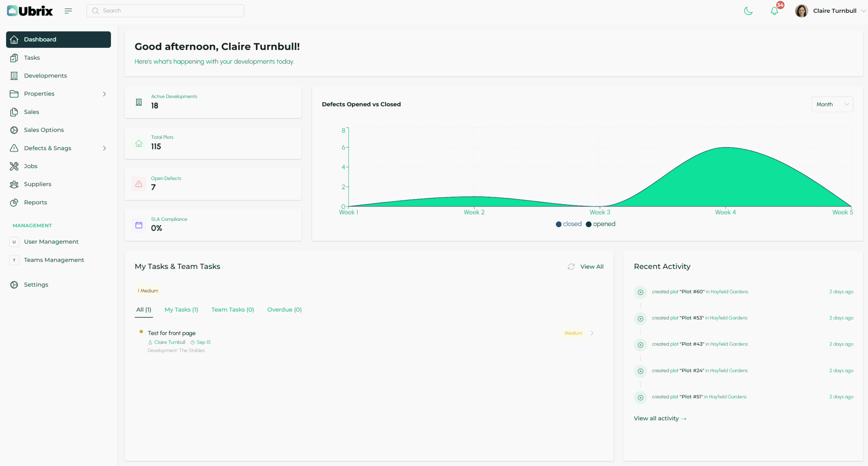The height and width of the screenshot is (466, 868).
Task: Click the View All tasks link
Action: [592, 267]
